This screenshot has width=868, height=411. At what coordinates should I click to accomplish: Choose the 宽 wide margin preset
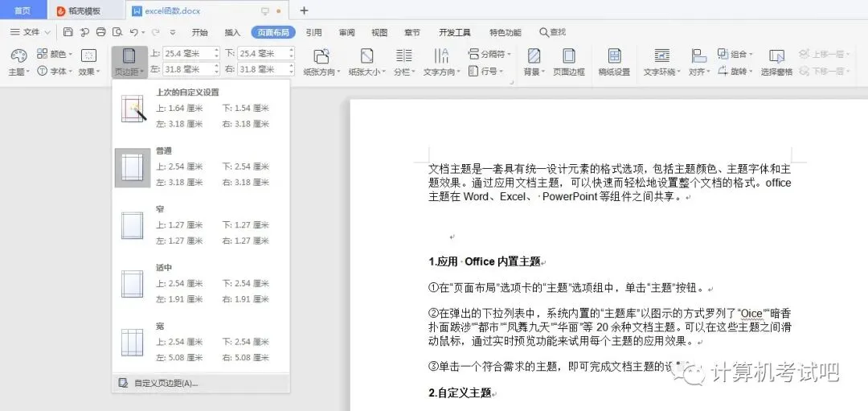pyautogui.click(x=201, y=343)
